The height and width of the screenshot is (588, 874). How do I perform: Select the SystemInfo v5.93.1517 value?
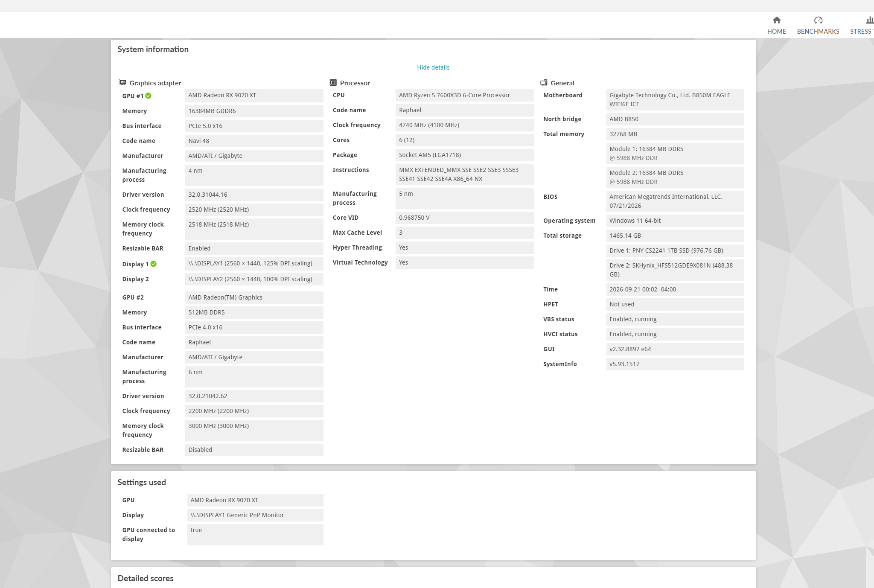click(675, 364)
